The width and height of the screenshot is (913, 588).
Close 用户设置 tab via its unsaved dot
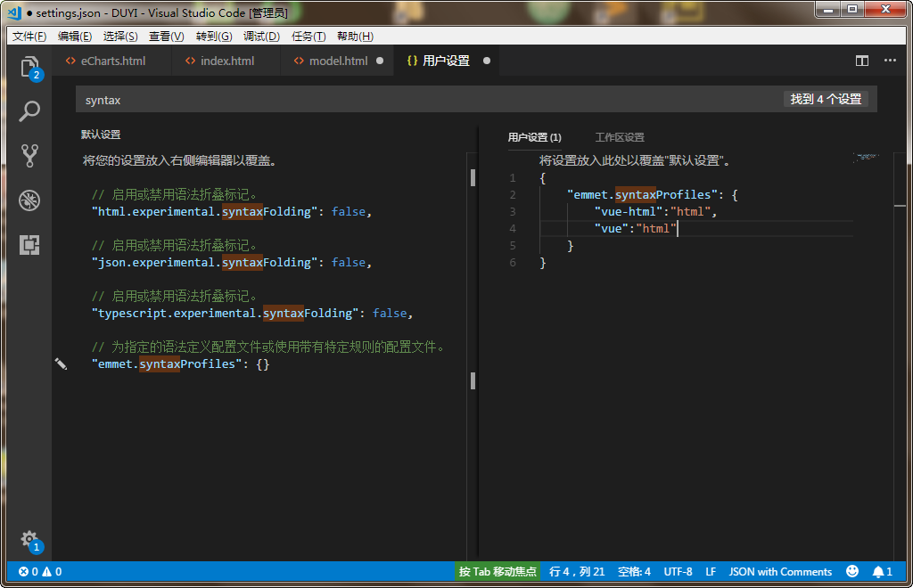click(487, 61)
